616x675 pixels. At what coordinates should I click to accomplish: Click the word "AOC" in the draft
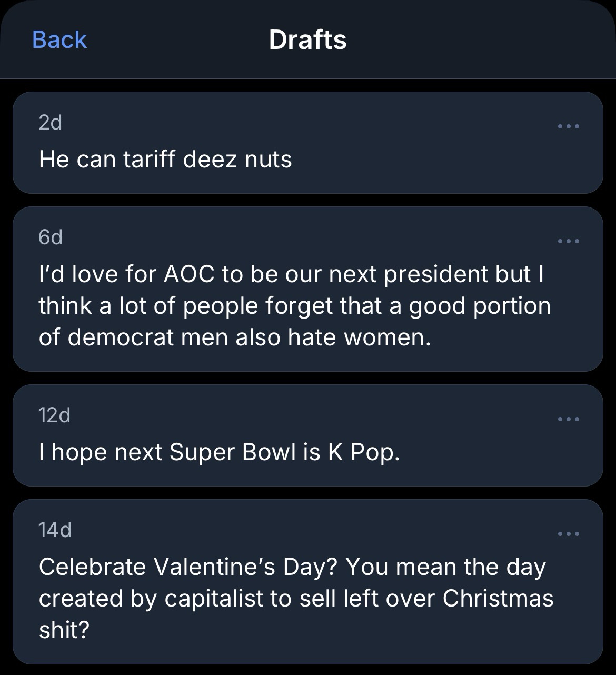(189, 274)
